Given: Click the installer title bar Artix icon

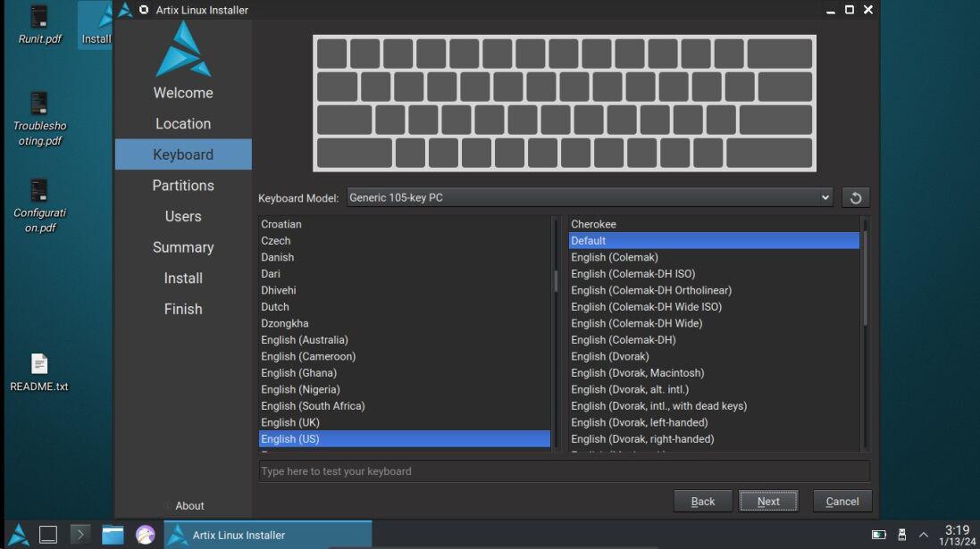Looking at the screenshot, I should click(x=125, y=9).
